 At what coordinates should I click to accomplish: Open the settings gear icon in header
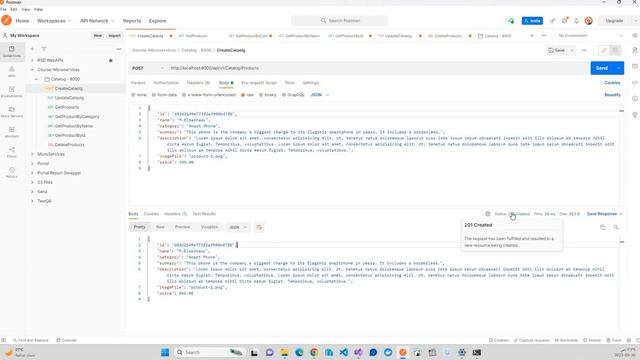pos(564,21)
